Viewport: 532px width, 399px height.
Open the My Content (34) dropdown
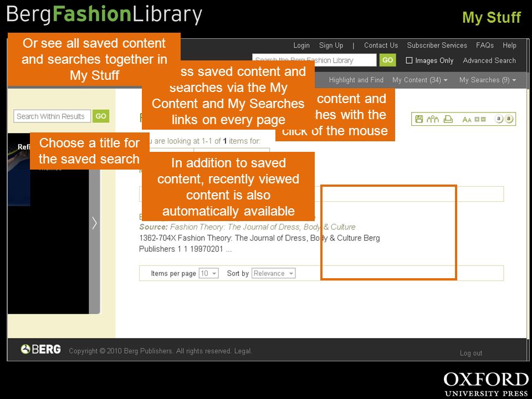point(420,80)
